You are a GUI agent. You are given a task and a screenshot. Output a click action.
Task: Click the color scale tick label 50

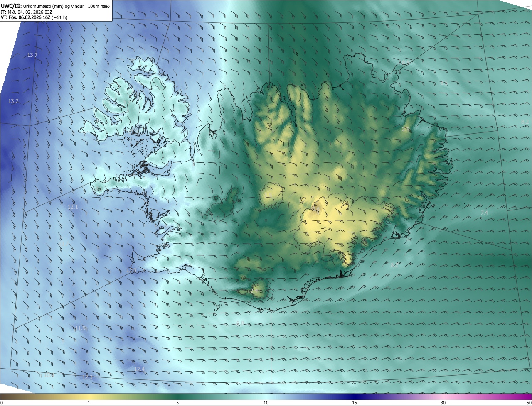[529, 403]
